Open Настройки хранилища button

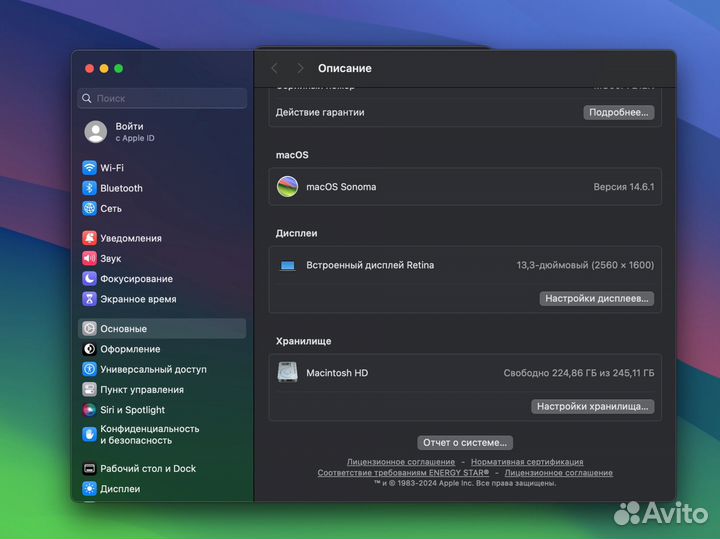coord(592,406)
